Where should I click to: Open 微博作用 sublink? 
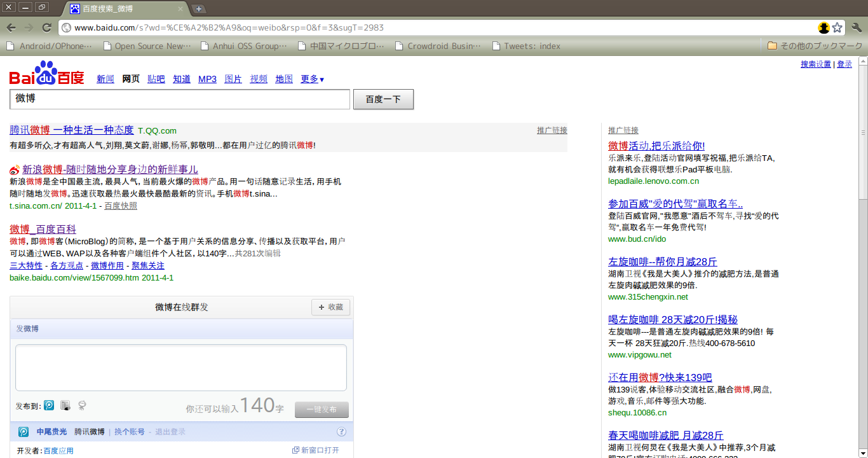click(107, 265)
